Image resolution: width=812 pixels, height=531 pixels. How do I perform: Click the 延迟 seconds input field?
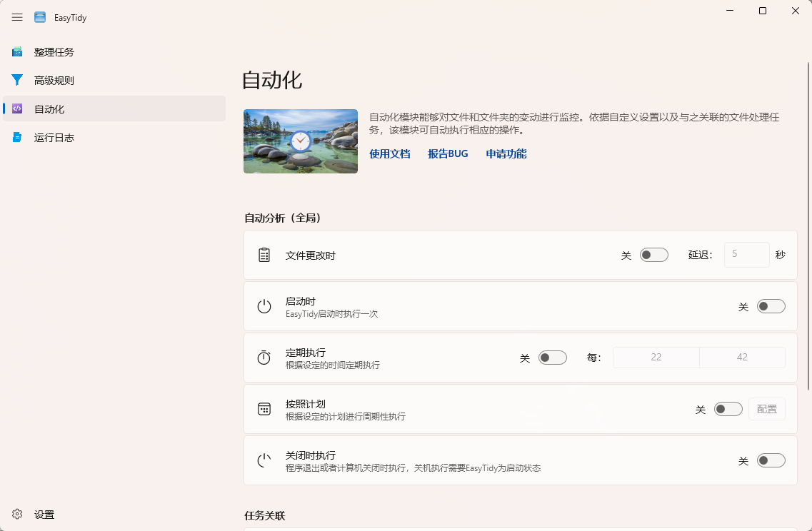tap(747, 255)
